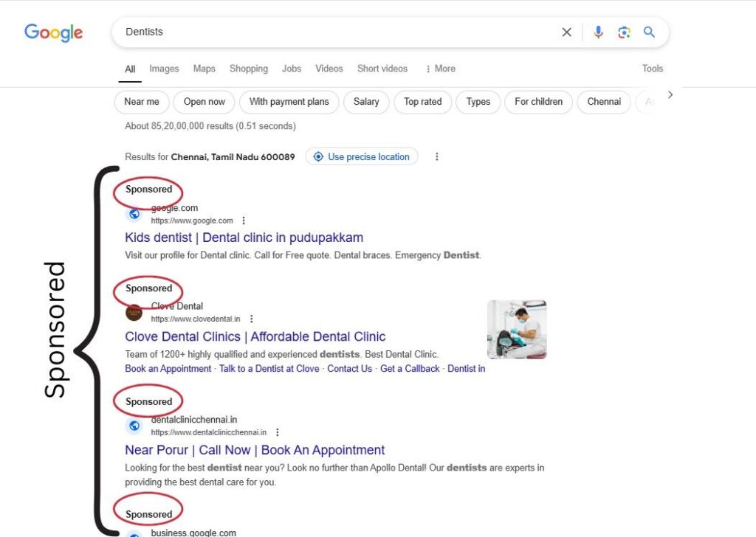Select With payment plans filter chip
Screen dimensions: 756x537
[289, 102]
